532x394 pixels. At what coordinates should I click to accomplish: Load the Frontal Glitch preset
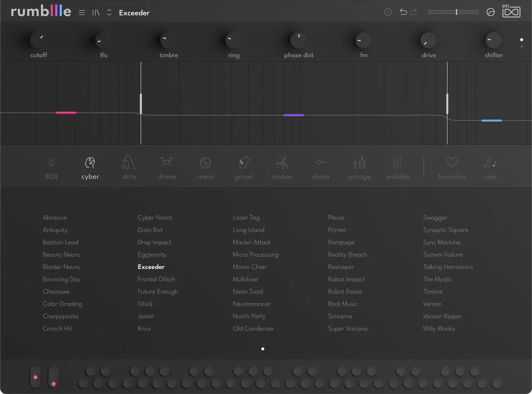click(156, 279)
